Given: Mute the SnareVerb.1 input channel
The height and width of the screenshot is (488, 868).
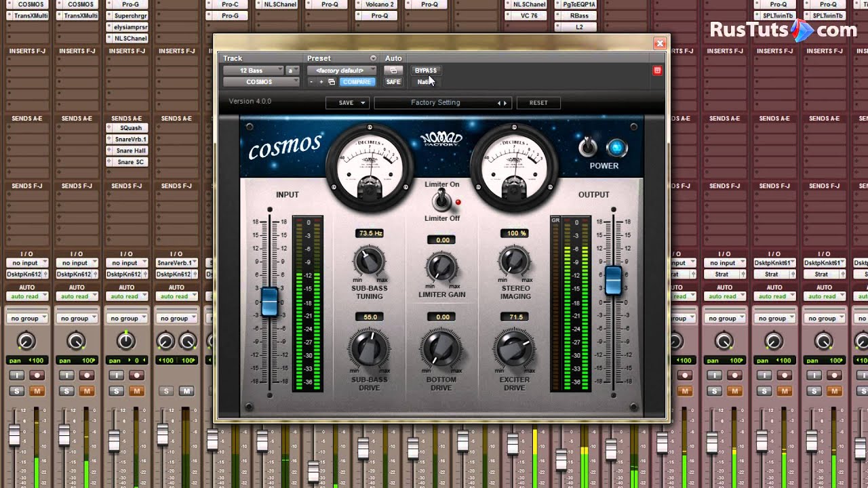Looking at the screenshot, I should tap(186, 391).
